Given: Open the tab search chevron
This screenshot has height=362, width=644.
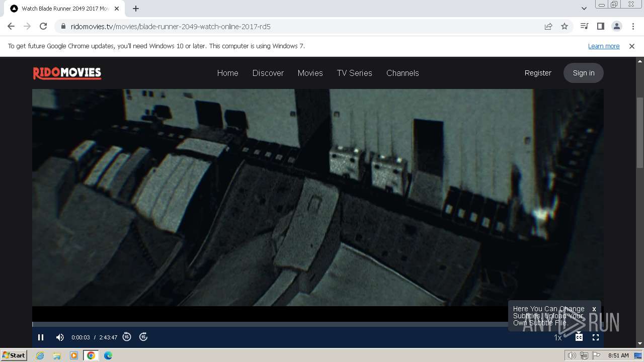Looking at the screenshot, I should (584, 9).
